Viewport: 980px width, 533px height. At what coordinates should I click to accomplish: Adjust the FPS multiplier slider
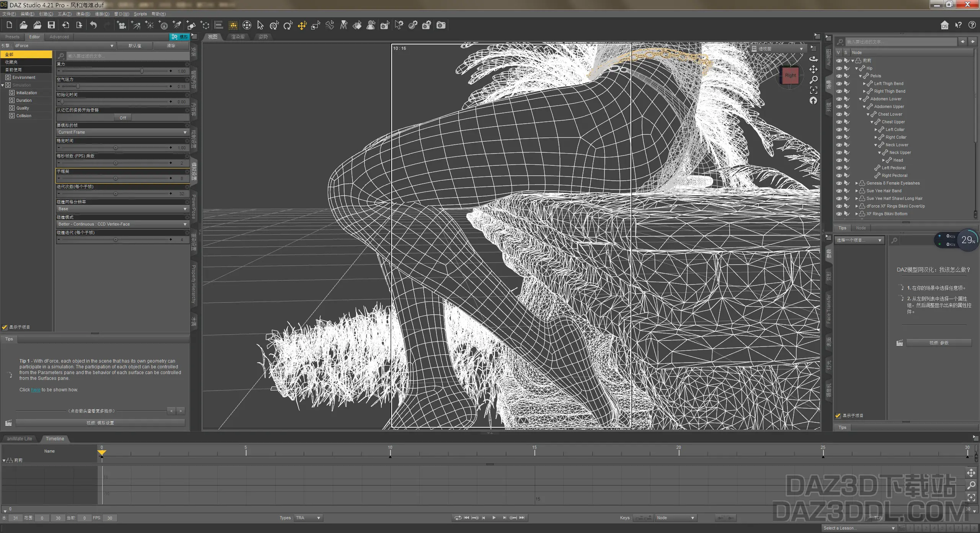pos(116,163)
